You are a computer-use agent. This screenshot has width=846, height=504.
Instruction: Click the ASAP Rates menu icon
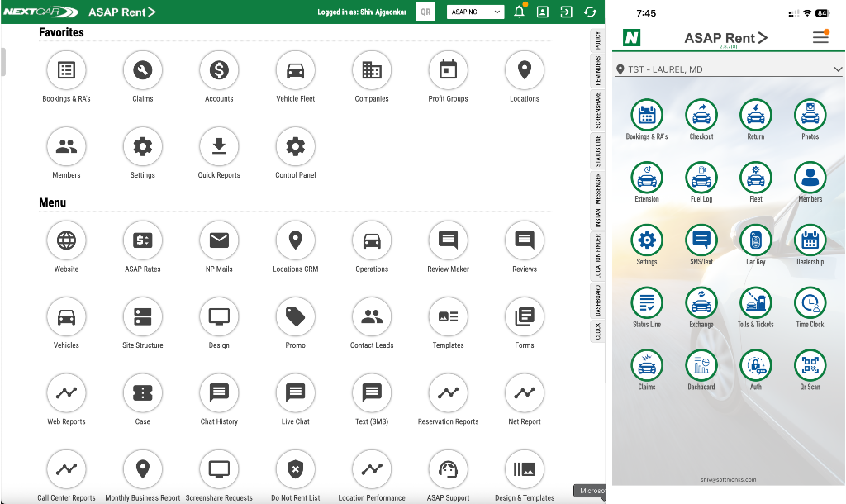click(143, 241)
